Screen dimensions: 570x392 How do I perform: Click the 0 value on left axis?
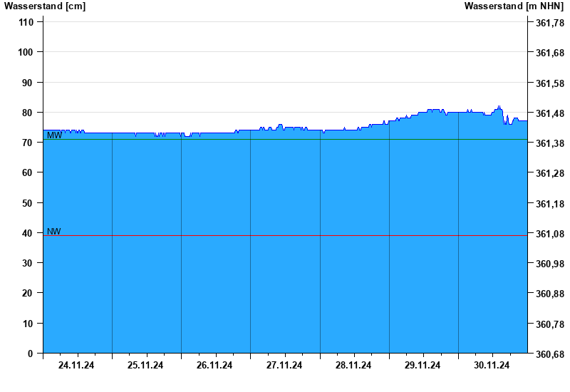point(31,354)
